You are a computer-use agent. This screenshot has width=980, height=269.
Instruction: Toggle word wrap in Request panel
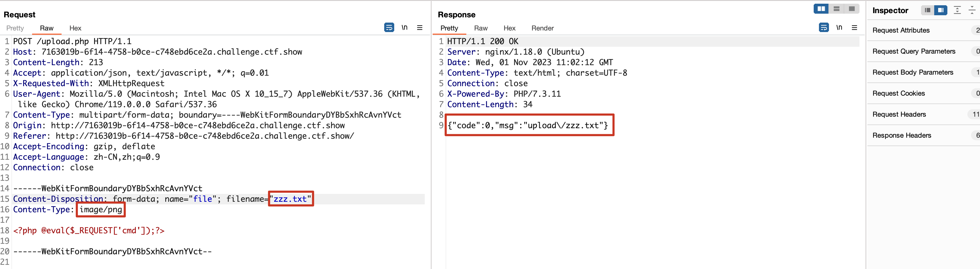389,27
